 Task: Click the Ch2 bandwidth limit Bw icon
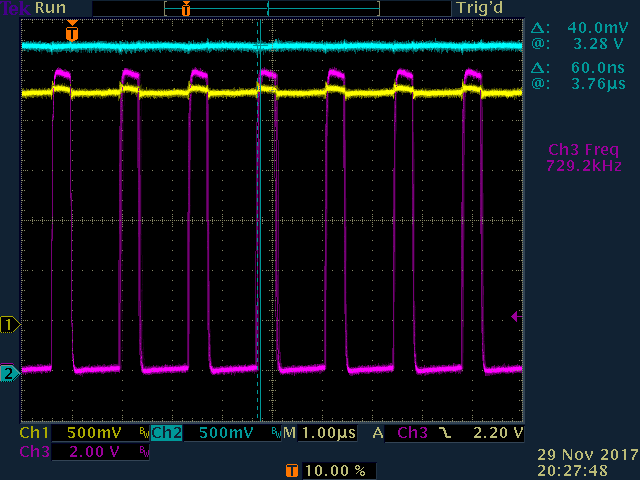(x=277, y=433)
